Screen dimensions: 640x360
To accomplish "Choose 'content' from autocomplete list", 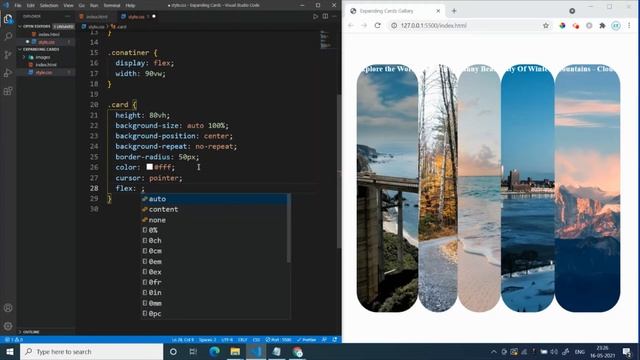I will (214, 209).
